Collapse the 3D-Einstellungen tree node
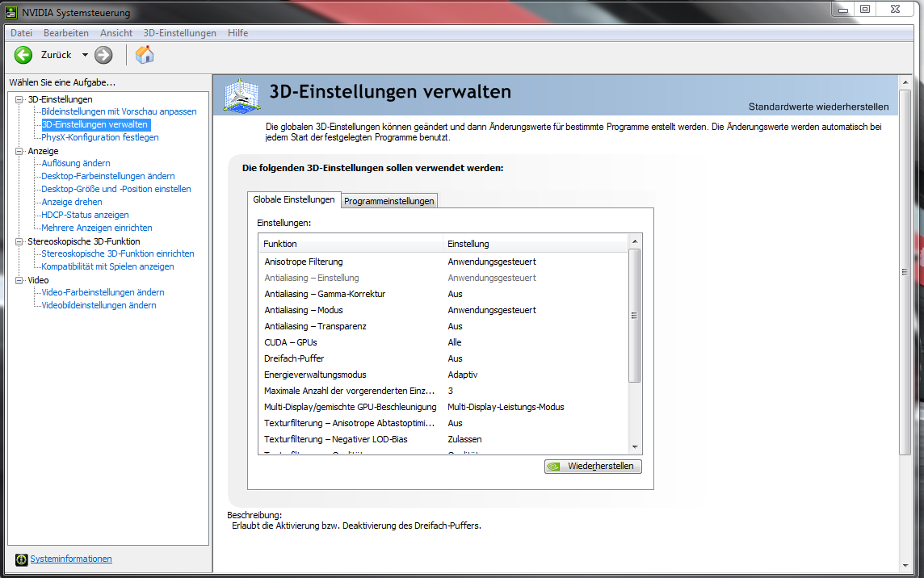The width and height of the screenshot is (924, 578). pyautogui.click(x=19, y=99)
